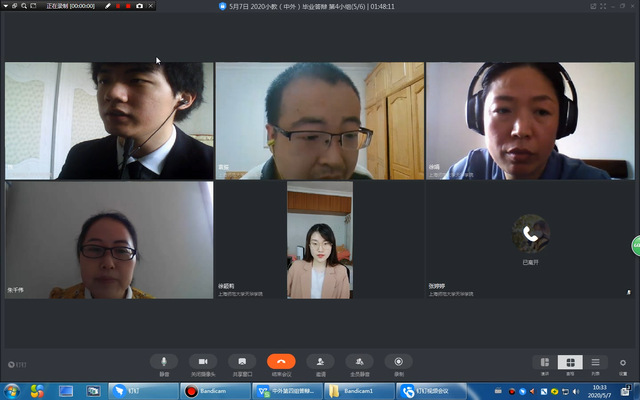Click the green side panel expander on right edge
The height and width of the screenshot is (400, 640).
tap(635, 245)
